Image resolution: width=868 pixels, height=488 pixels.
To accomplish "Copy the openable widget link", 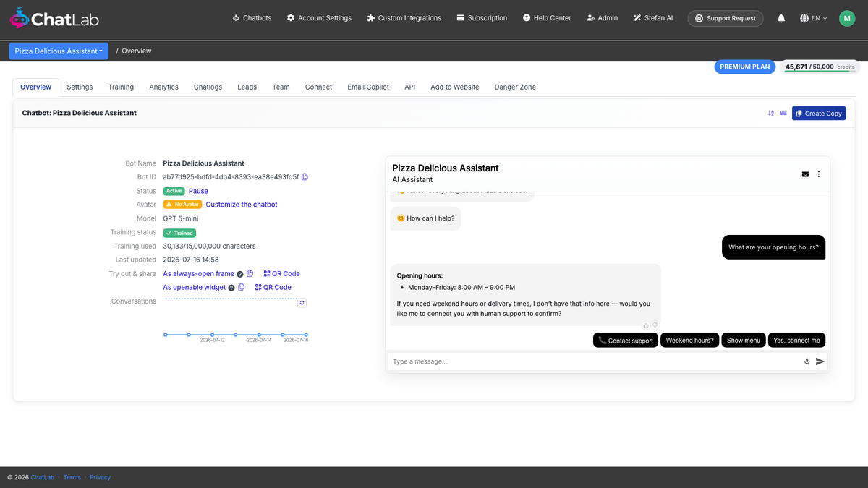I will pos(242,287).
